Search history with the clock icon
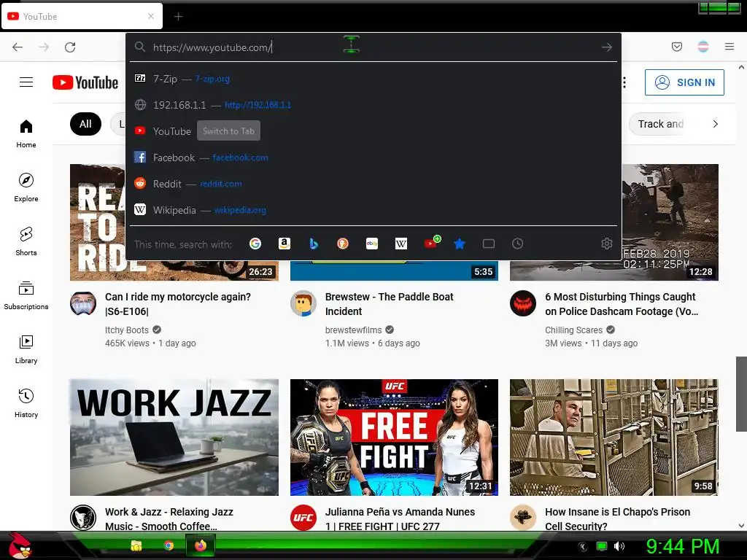This screenshot has height=560, width=747. pyautogui.click(x=517, y=244)
